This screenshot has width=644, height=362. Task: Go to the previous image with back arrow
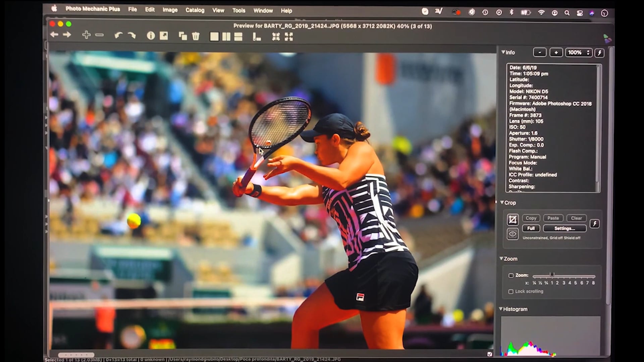[54, 35]
